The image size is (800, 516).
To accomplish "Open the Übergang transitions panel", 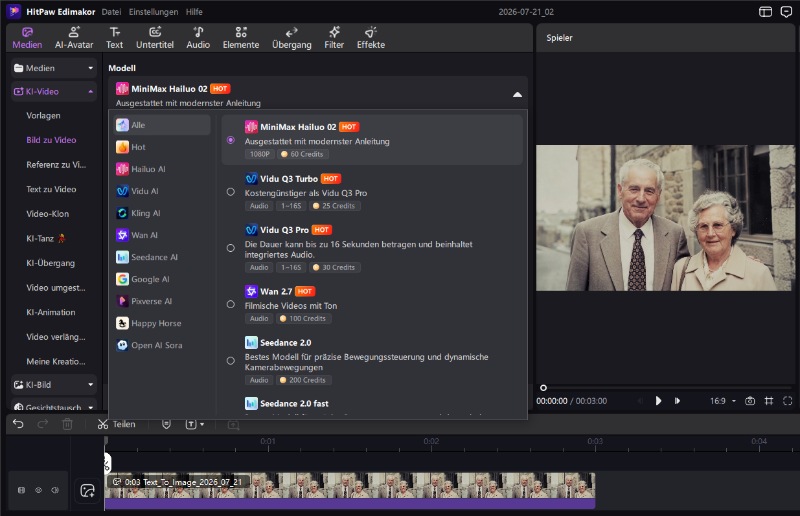I will coord(291,38).
